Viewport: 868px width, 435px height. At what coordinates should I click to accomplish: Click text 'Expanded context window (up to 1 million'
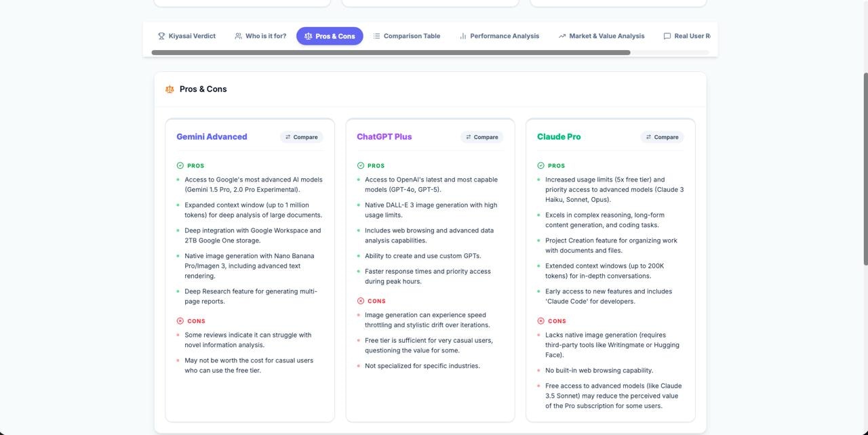pos(247,205)
